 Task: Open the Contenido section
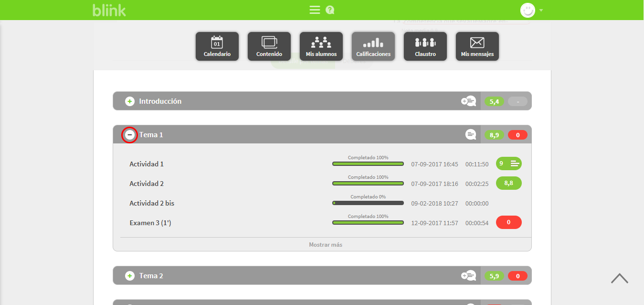(x=269, y=46)
